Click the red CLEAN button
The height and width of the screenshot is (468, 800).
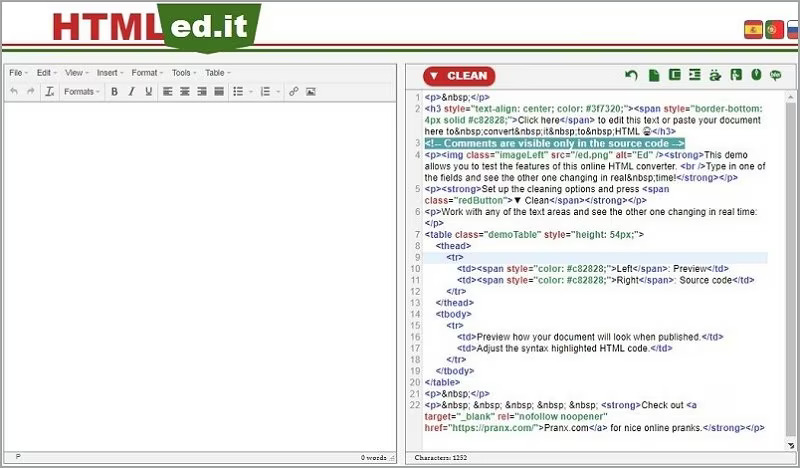[x=459, y=76]
